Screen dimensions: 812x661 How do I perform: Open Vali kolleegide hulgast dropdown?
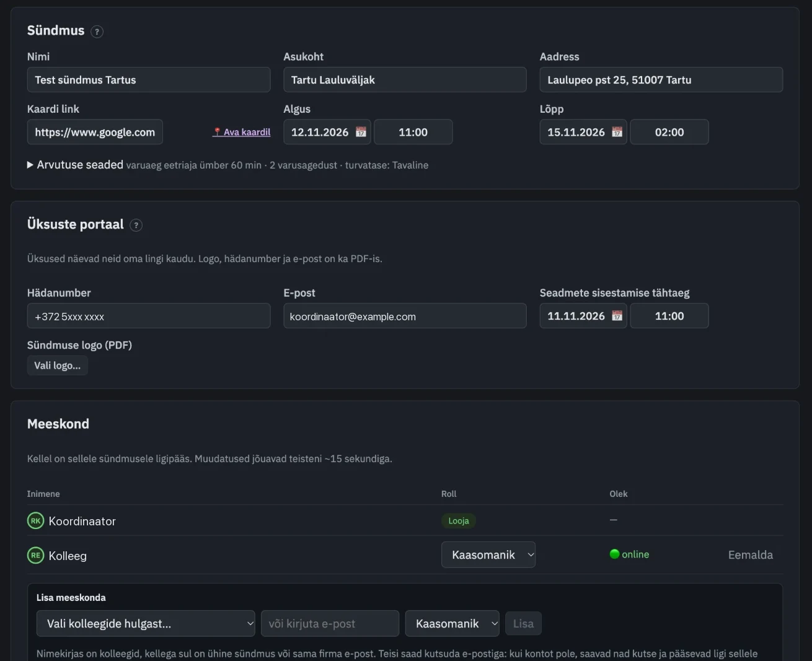(146, 623)
